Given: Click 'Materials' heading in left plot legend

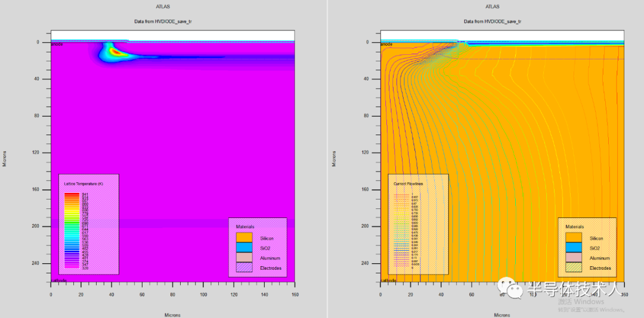Looking at the screenshot, I should tap(245, 226).
